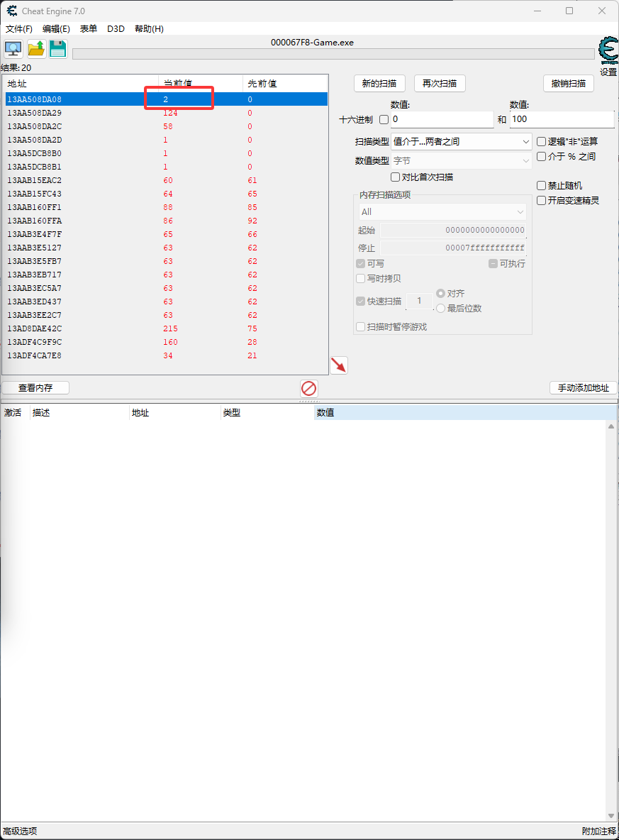Open the 文件(F) menu
The width and height of the screenshot is (619, 840).
pos(18,29)
